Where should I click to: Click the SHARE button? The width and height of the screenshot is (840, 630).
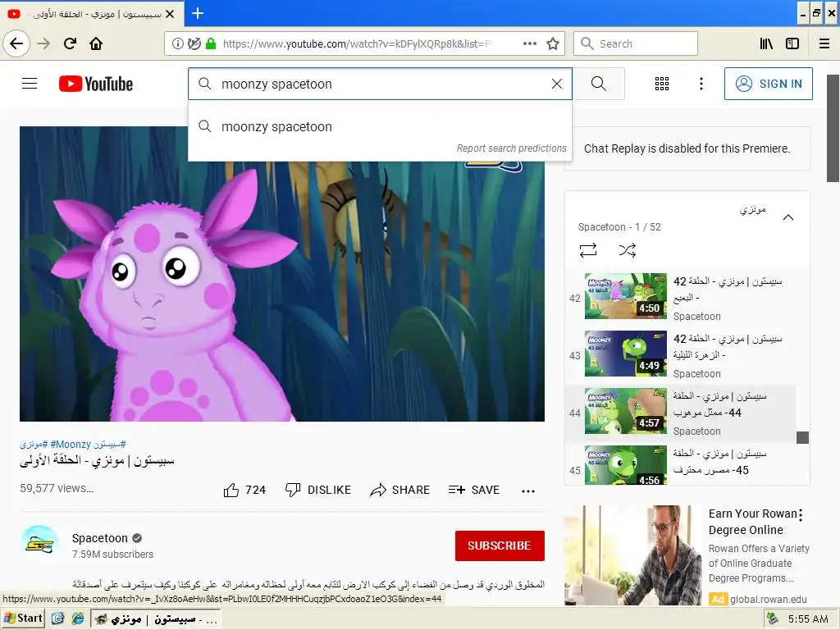(400, 490)
